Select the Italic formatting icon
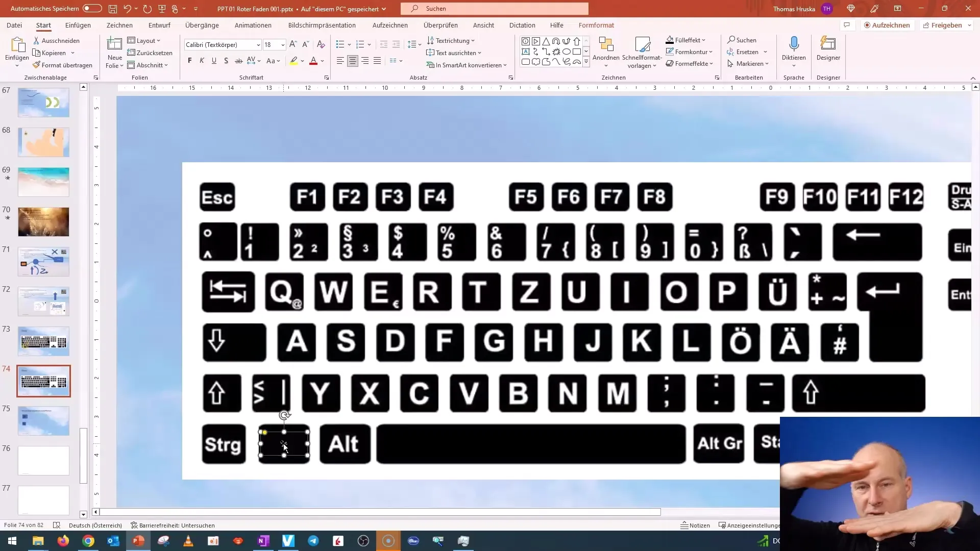Image resolution: width=980 pixels, height=551 pixels. pos(202,61)
